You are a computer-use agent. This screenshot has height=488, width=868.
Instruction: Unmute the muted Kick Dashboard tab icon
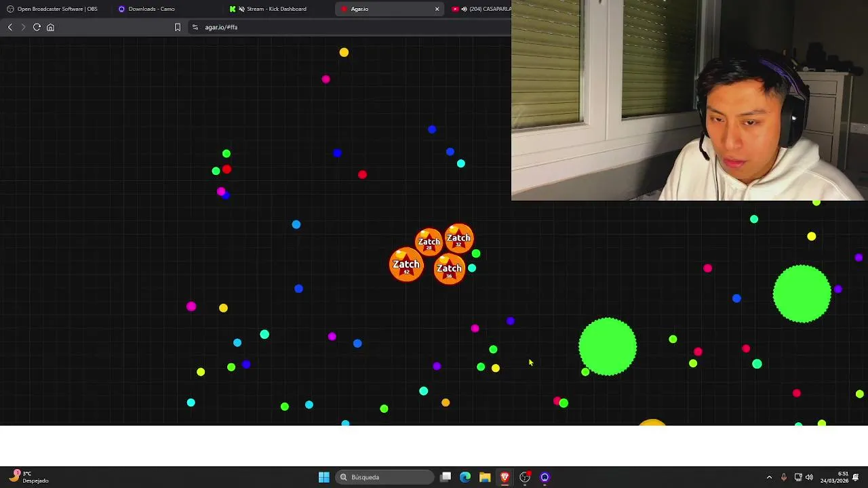tap(241, 9)
